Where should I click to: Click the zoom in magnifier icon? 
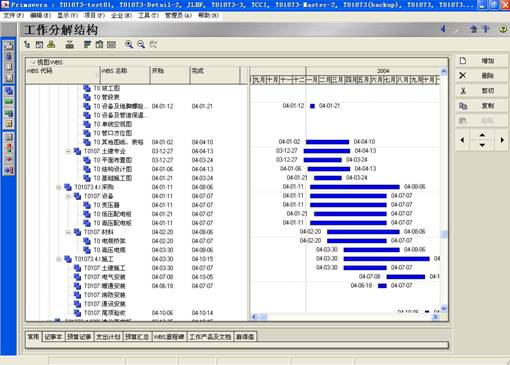click(129, 44)
